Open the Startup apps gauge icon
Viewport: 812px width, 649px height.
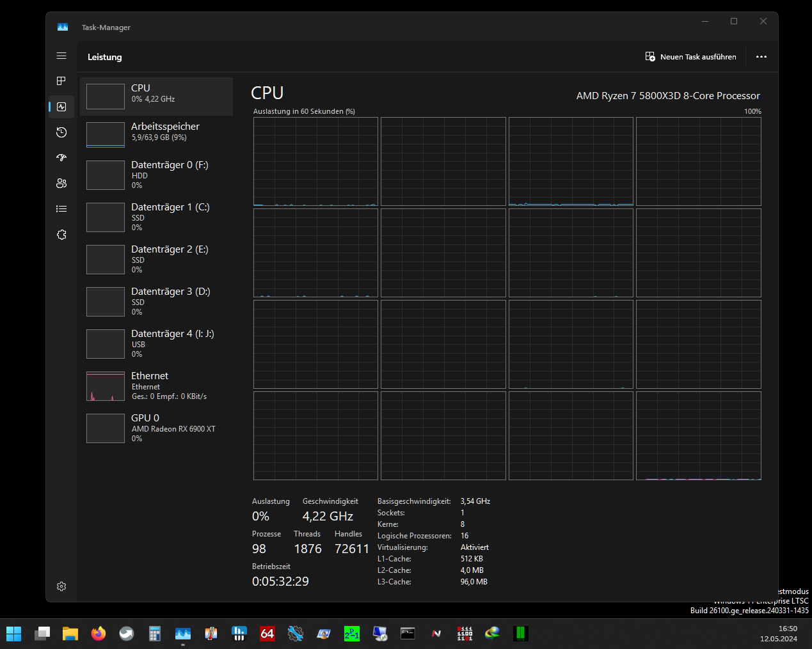point(61,157)
